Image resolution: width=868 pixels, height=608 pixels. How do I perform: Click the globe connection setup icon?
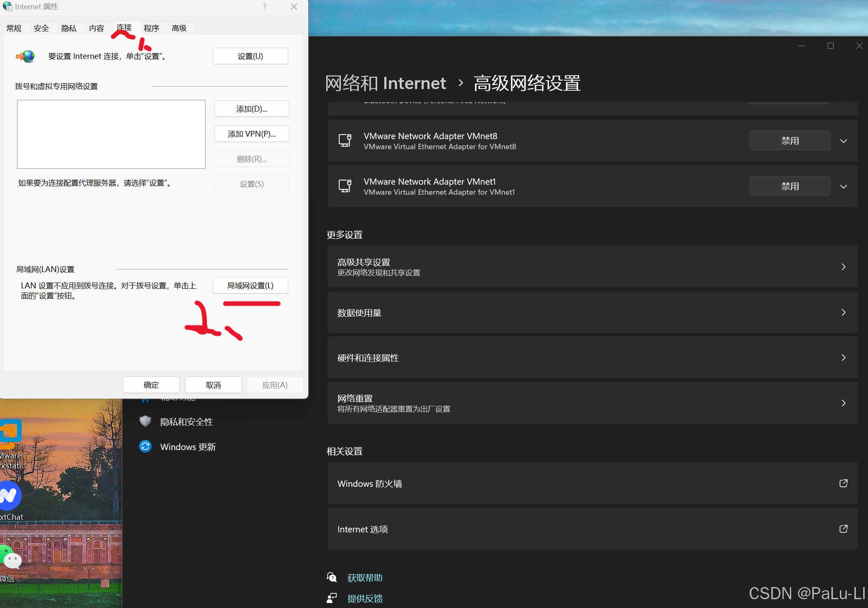click(25, 56)
